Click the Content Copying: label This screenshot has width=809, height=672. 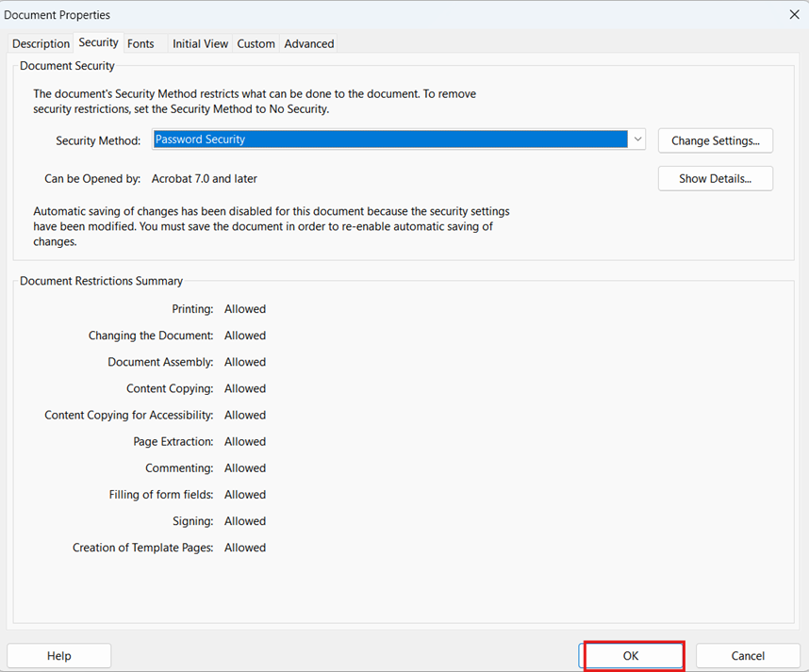click(x=170, y=389)
